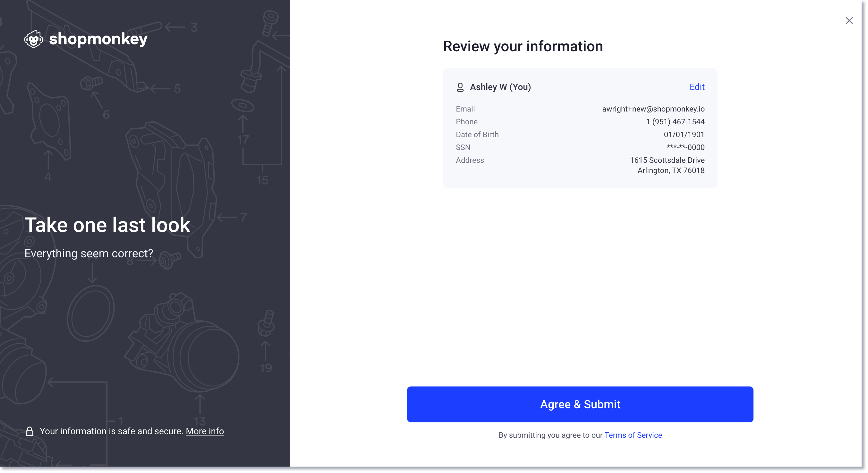Click the Address field label
This screenshot has width=868, height=473.
(469, 160)
